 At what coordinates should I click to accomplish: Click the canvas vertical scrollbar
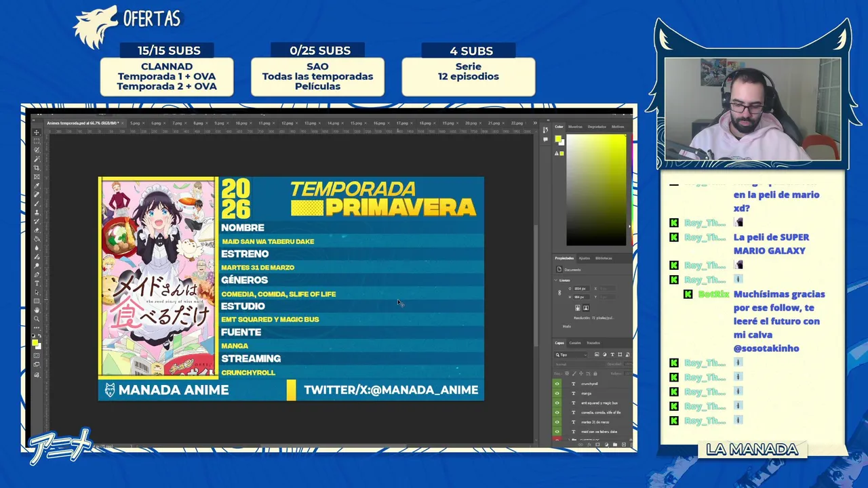[x=535, y=285]
